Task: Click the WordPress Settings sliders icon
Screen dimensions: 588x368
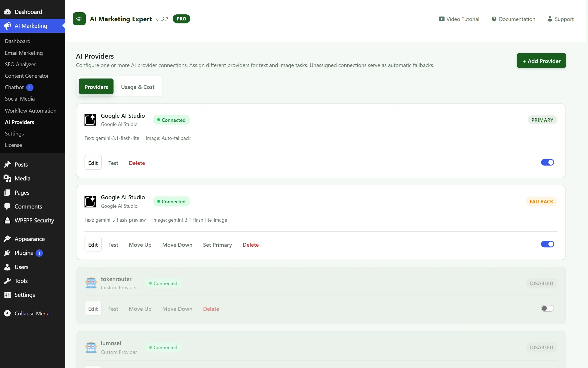Action: pyautogui.click(x=7, y=295)
